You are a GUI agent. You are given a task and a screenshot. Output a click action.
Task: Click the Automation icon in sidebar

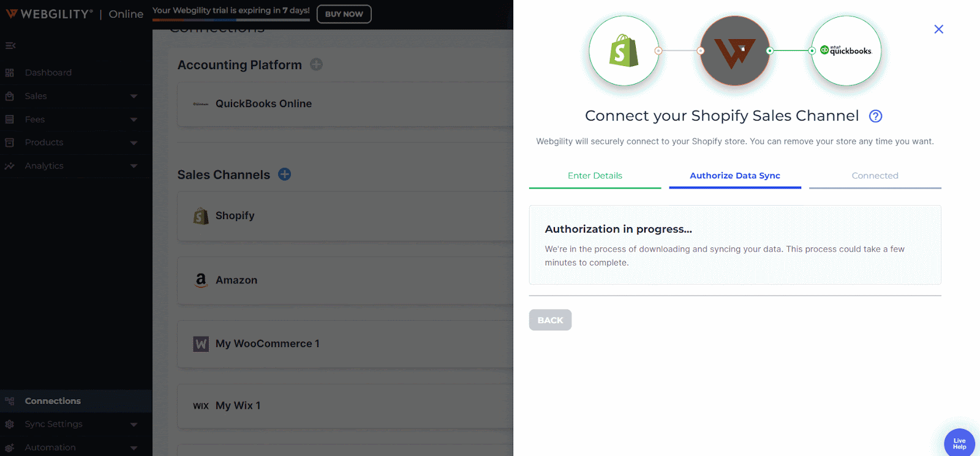coord(10,447)
